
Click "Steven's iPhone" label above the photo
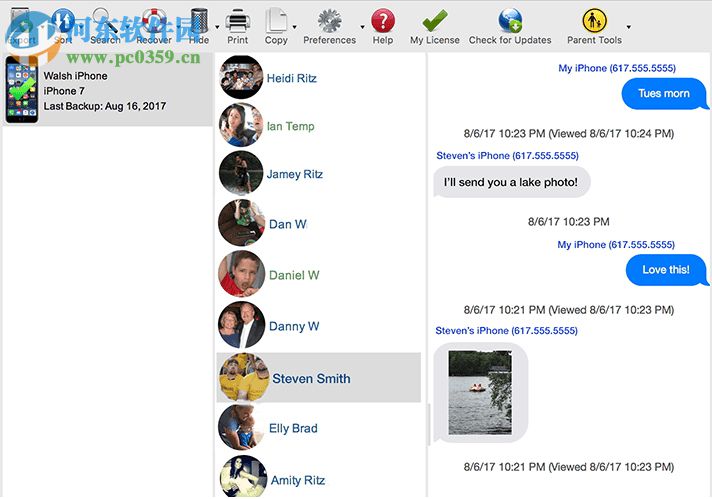click(506, 331)
